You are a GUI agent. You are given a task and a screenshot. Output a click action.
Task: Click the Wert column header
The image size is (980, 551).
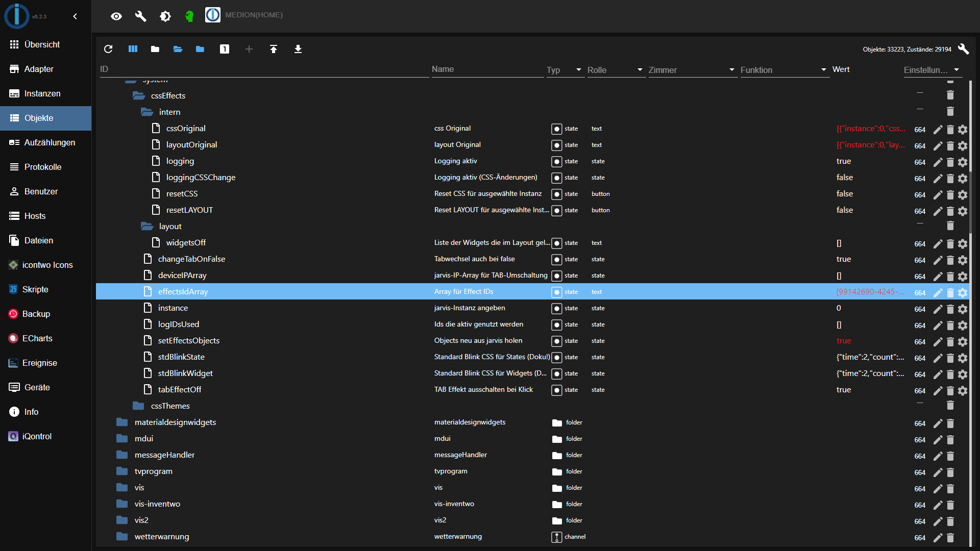point(841,69)
